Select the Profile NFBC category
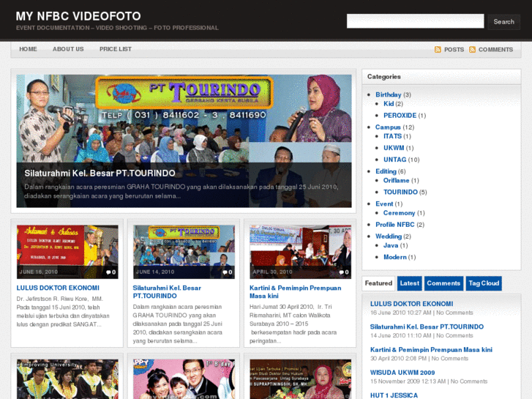This screenshot has width=532, height=399. pos(395,225)
